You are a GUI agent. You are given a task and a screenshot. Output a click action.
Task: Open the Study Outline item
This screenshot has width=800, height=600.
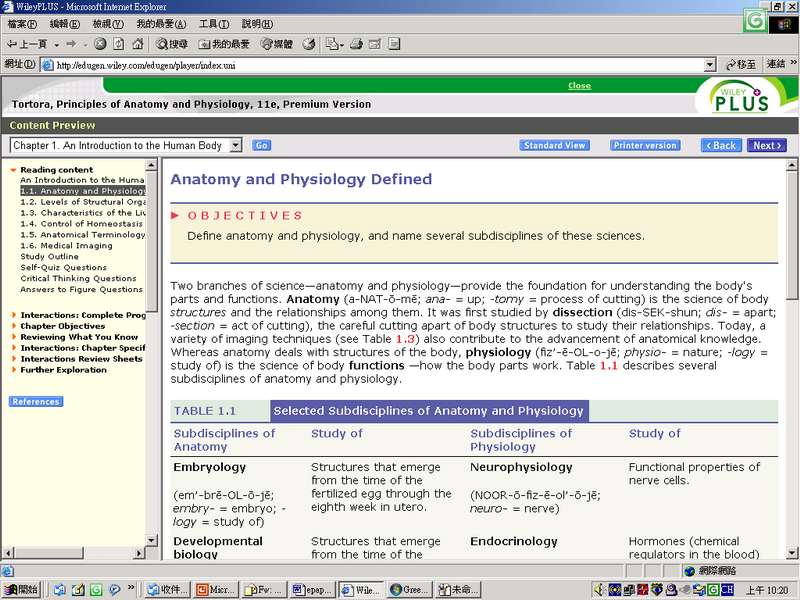click(x=49, y=257)
